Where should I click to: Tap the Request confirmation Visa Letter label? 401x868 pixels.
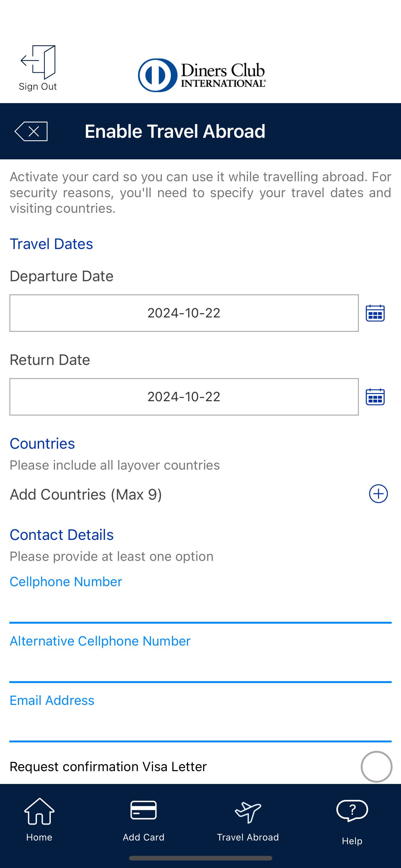[108, 766]
